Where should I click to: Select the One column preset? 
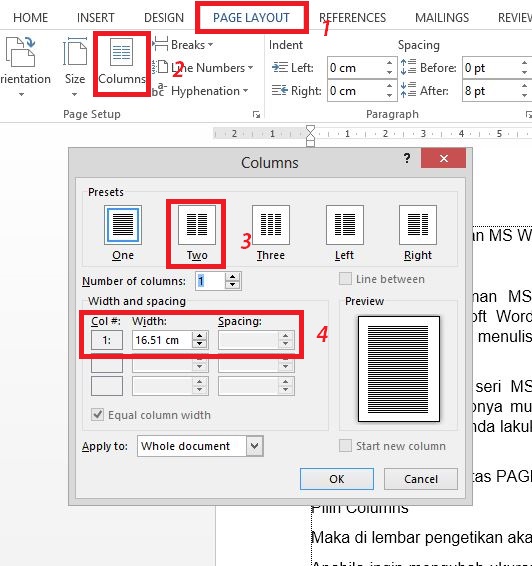(123, 232)
